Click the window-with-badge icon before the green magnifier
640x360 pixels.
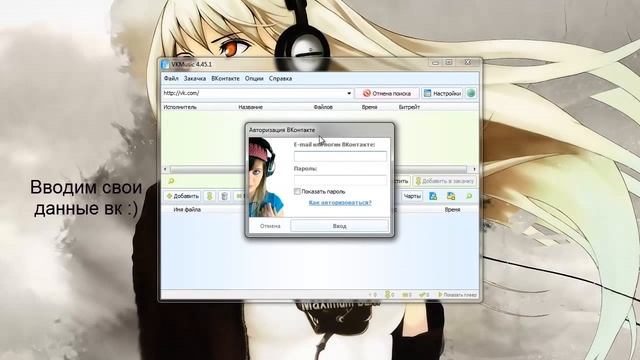pyautogui.click(x=451, y=196)
